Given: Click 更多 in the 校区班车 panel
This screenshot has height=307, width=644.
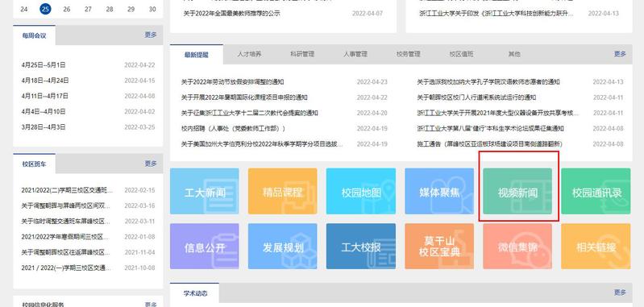Looking at the screenshot, I should [x=151, y=164].
